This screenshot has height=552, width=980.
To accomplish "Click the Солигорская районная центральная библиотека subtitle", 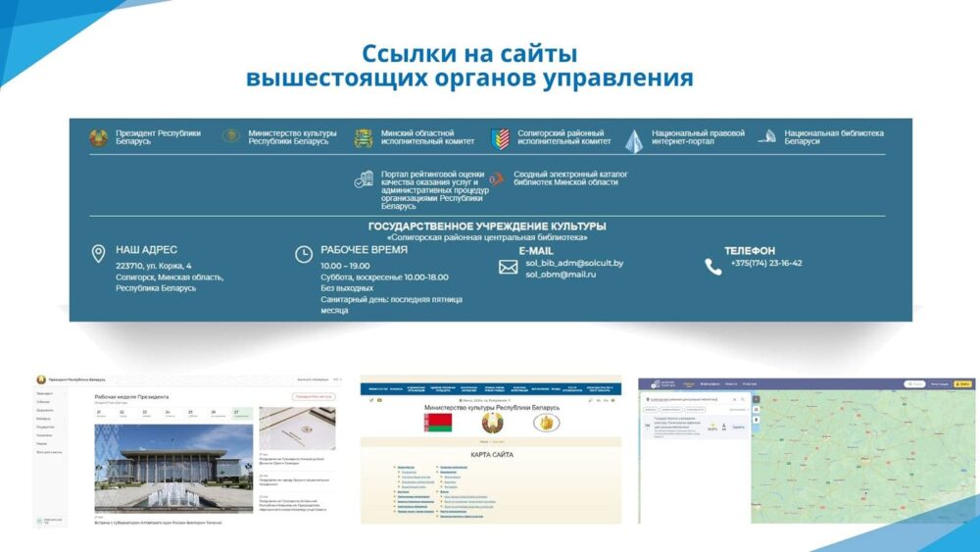I will point(487,237).
